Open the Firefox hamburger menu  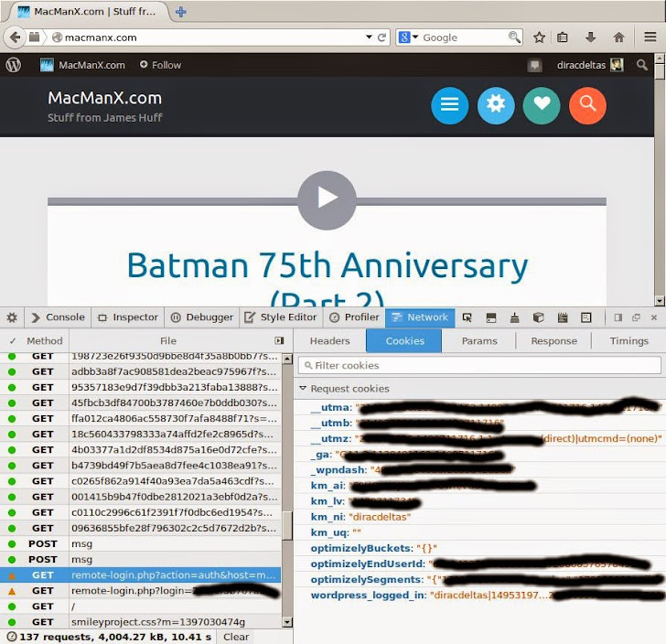[x=650, y=37]
